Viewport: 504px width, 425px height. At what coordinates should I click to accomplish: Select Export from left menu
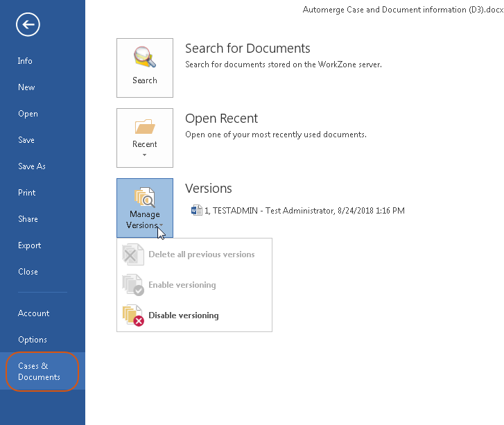[x=29, y=245]
